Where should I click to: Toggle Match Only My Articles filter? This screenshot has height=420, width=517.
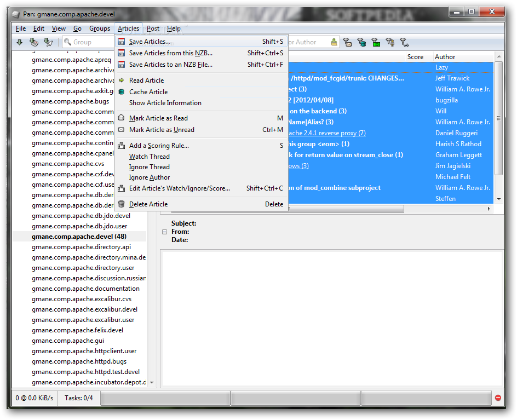[390, 42]
